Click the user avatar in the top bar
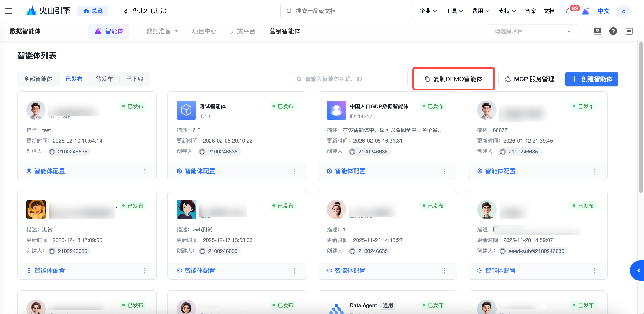Image resolution: width=644 pixels, height=314 pixels. pyautogui.click(x=624, y=11)
